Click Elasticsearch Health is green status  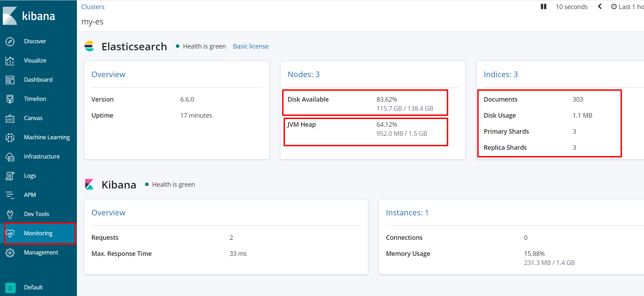(x=204, y=46)
